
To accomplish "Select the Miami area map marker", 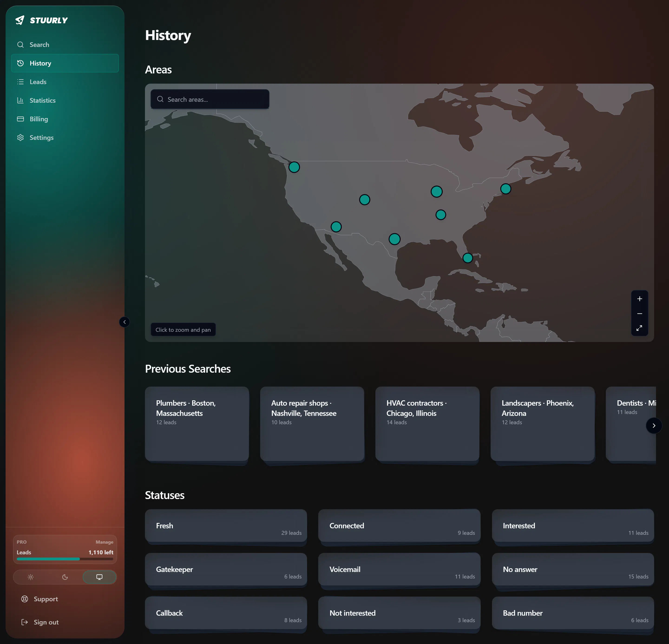I will pos(468,258).
